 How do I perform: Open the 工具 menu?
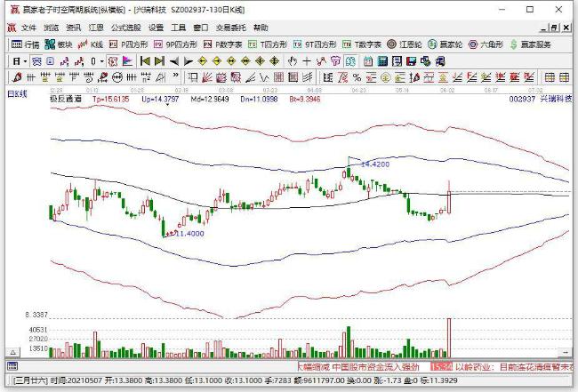179,28
